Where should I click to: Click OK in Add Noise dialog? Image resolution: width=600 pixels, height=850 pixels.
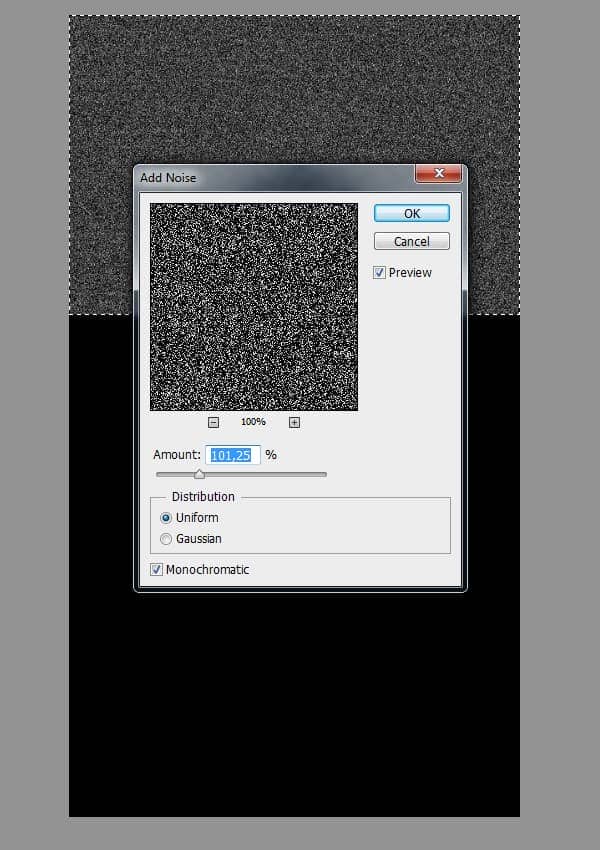pyautogui.click(x=411, y=213)
